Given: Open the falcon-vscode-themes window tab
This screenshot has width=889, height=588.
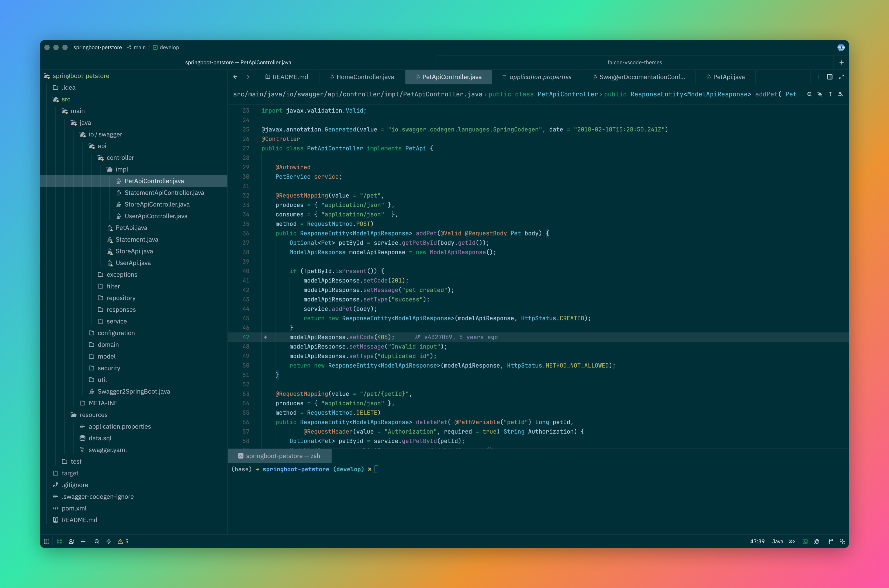Looking at the screenshot, I should [x=635, y=62].
